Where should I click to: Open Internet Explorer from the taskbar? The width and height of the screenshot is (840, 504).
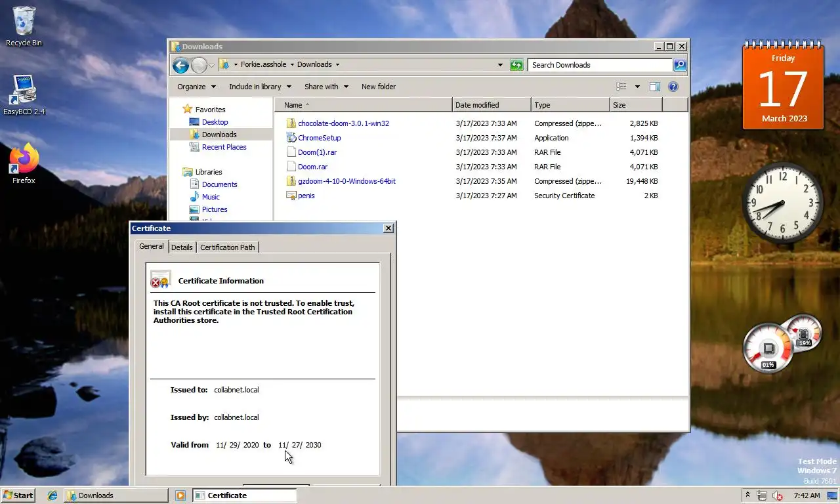click(x=52, y=495)
